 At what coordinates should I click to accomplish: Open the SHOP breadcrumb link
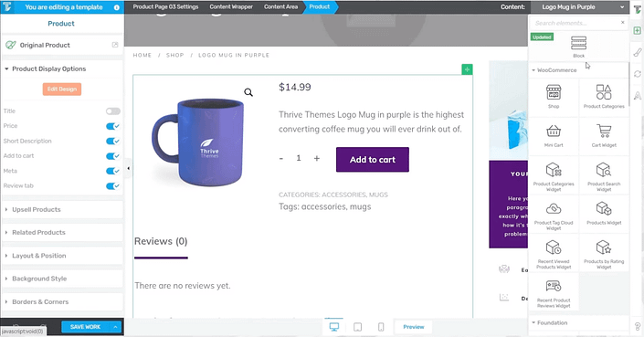pos(175,55)
